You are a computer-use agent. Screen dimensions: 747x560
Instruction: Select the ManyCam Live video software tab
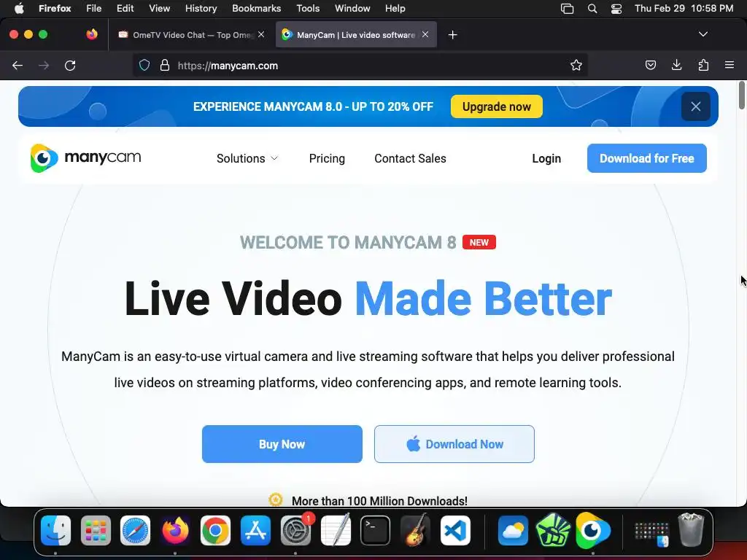tap(356, 35)
